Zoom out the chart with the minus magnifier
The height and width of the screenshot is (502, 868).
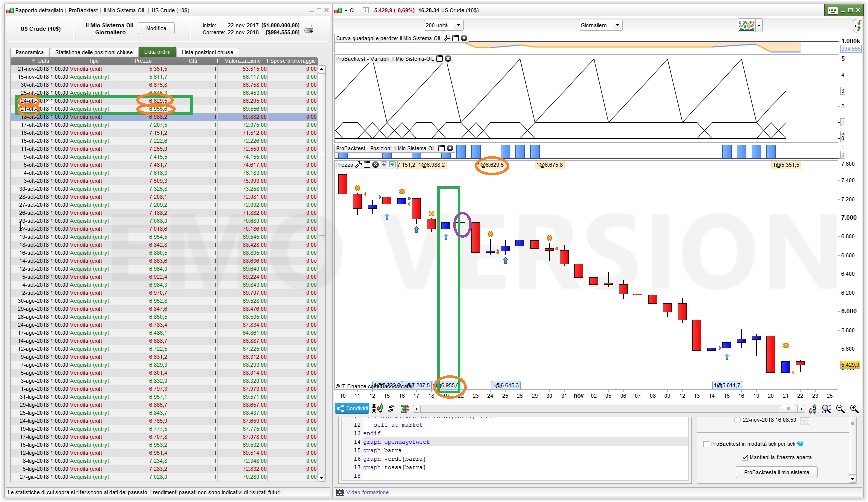pos(840,409)
